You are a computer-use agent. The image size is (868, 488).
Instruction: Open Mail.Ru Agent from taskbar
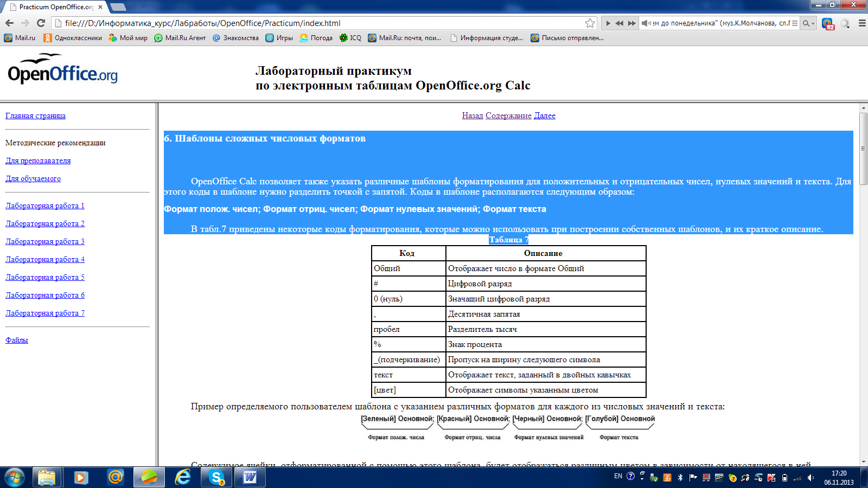(115, 477)
